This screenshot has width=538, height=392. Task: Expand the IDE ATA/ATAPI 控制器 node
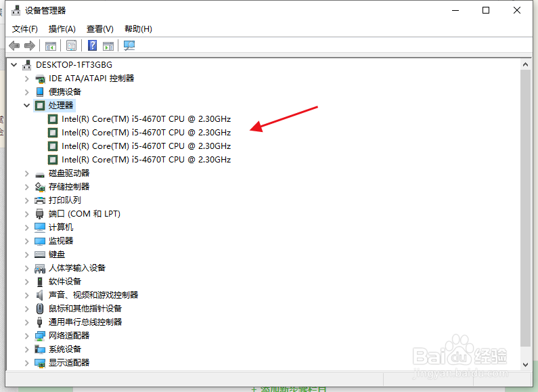coord(26,79)
